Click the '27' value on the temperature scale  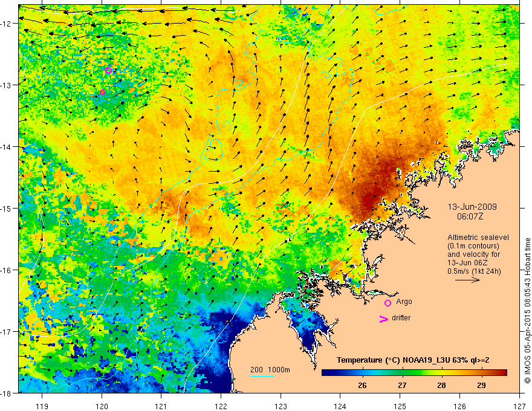(402, 386)
